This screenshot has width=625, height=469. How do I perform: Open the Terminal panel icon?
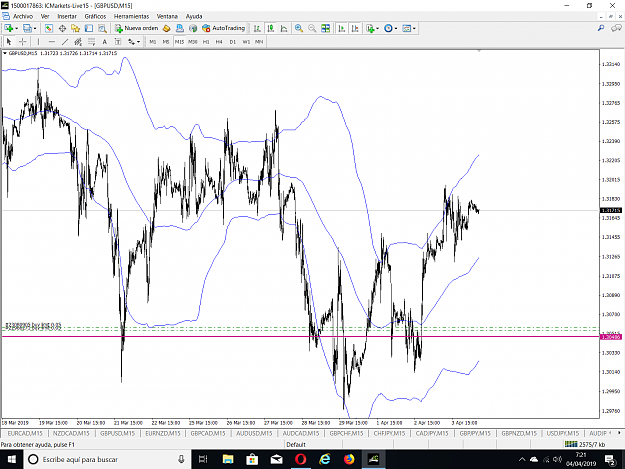pos(88,28)
